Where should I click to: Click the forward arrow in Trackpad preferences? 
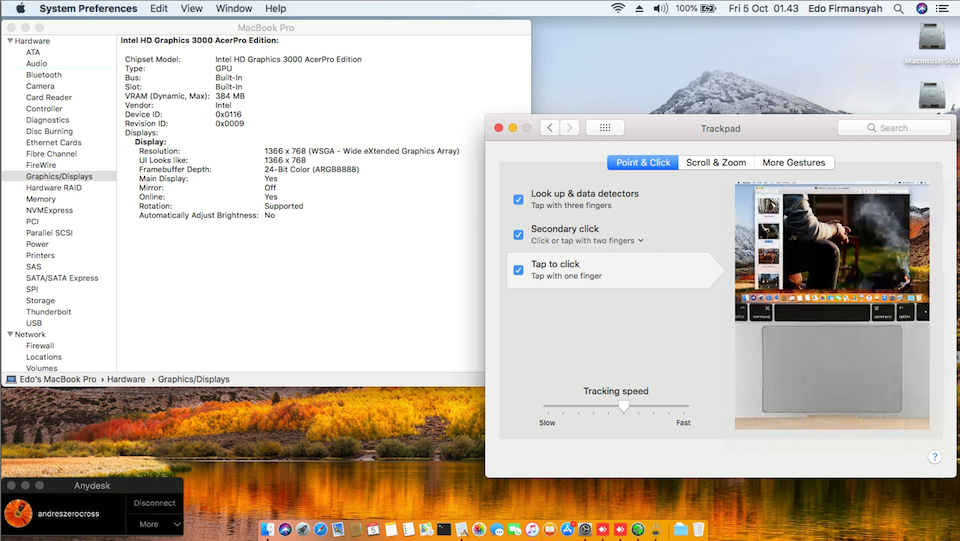[x=569, y=127]
